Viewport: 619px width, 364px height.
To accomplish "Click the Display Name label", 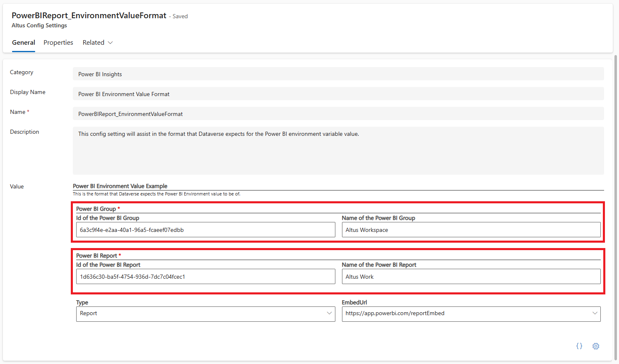I will click(28, 92).
